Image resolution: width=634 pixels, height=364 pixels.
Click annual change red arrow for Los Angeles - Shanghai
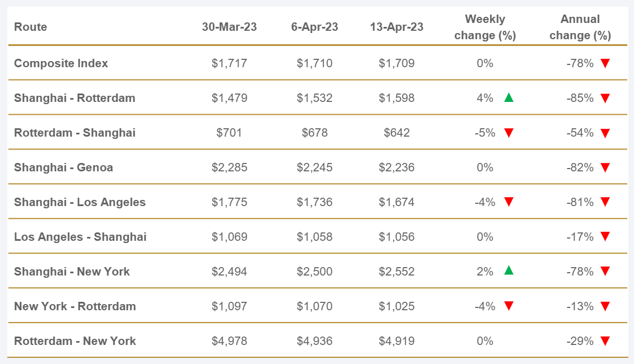(x=605, y=237)
